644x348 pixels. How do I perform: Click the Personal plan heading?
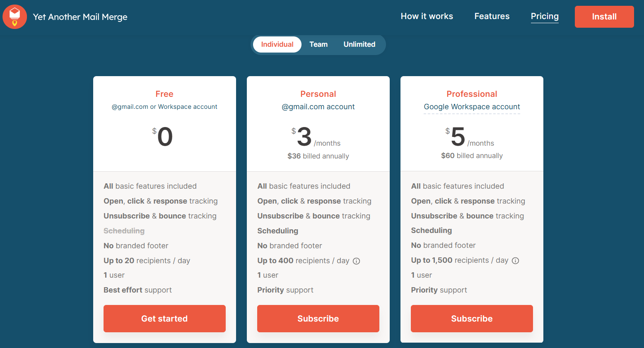coord(318,94)
